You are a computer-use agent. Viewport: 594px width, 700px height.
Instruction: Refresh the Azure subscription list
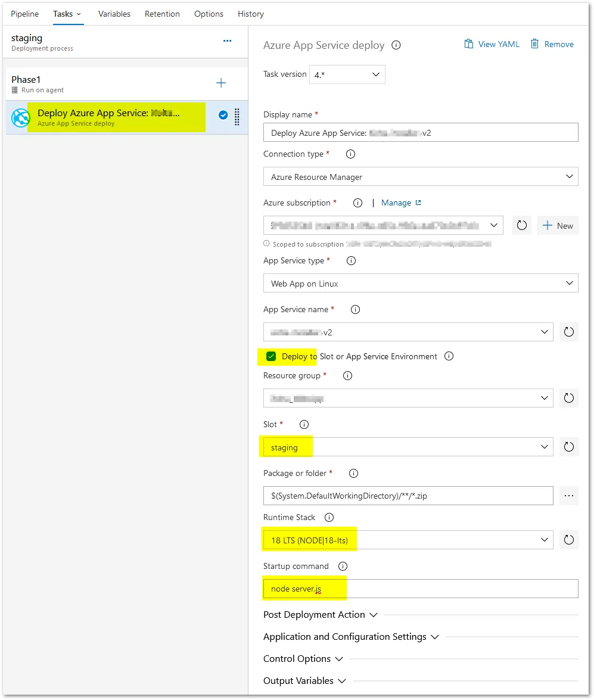pos(522,225)
